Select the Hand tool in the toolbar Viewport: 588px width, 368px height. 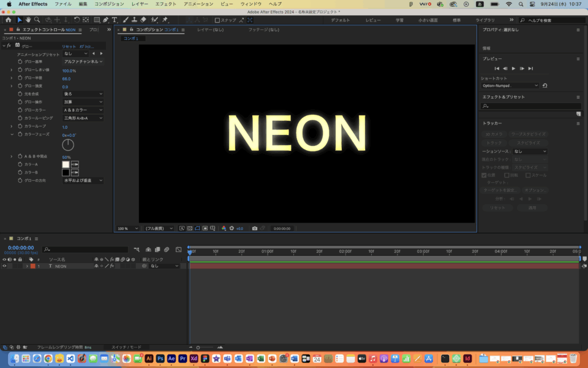[28, 20]
